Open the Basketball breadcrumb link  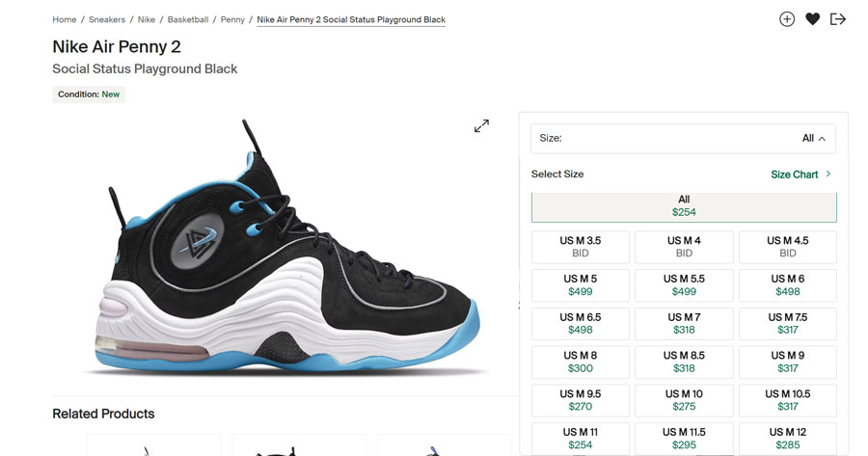[188, 19]
